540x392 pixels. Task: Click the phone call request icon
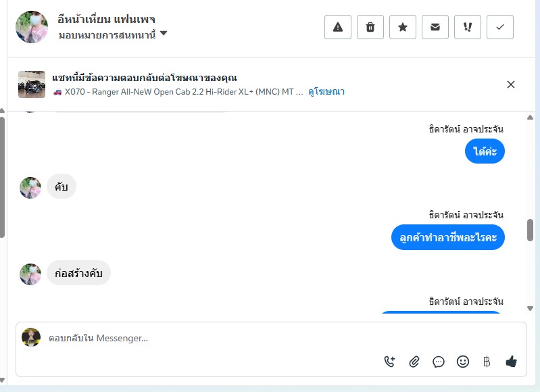[x=389, y=362]
